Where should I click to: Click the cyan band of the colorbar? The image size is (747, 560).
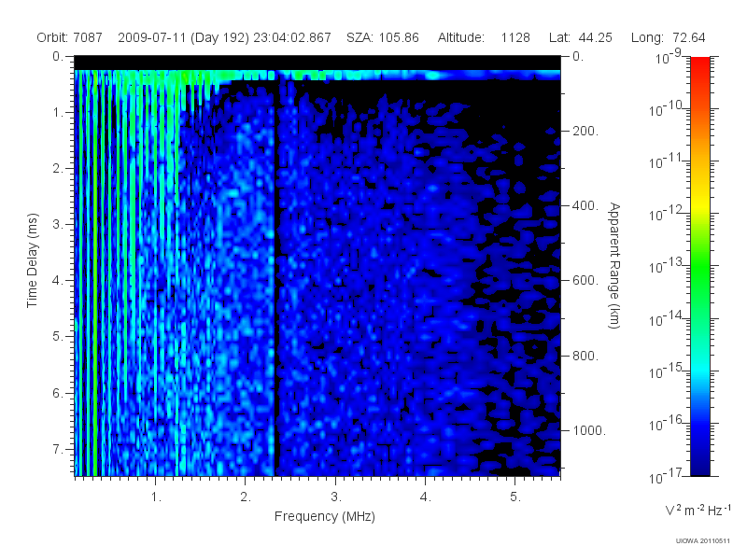tap(700, 369)
